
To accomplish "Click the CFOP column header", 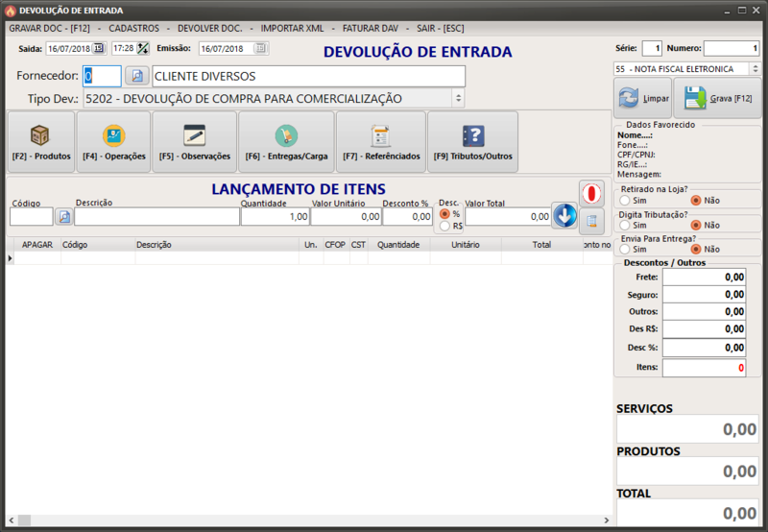I will tap(335, 245).
